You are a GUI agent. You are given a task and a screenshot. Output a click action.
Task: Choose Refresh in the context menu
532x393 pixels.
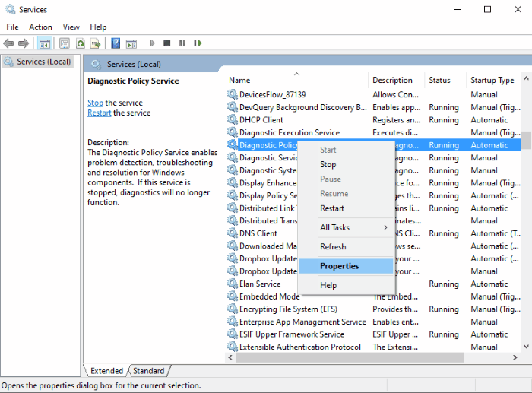coord(346,247)
